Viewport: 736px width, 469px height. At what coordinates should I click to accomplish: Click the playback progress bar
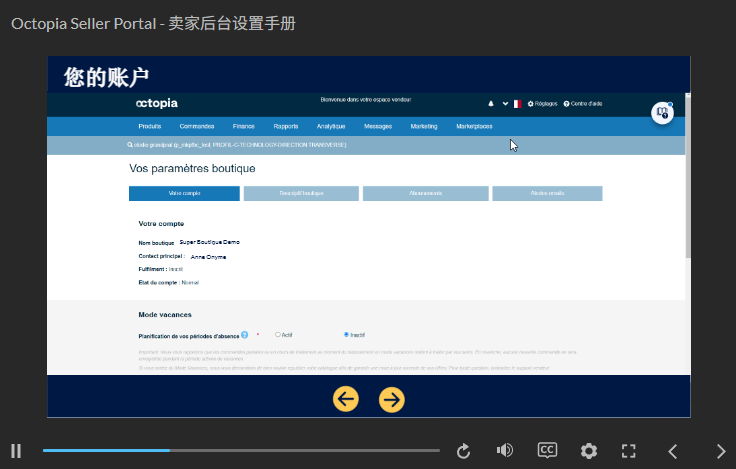(x=241, y=450)
